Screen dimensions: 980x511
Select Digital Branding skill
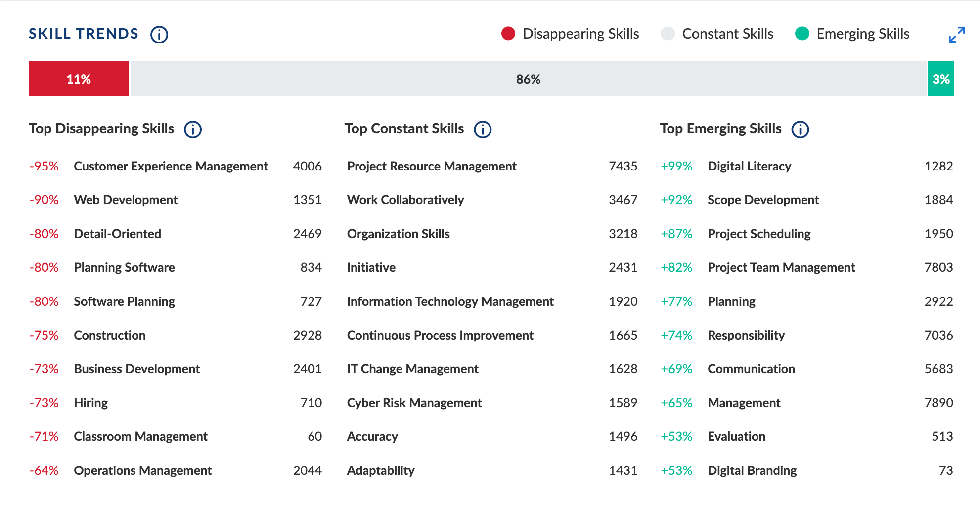pyautogui.click(x=752, y=470)
